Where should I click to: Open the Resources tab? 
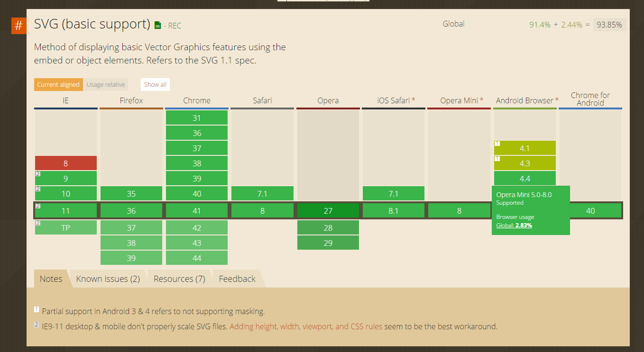pos(179,279)
